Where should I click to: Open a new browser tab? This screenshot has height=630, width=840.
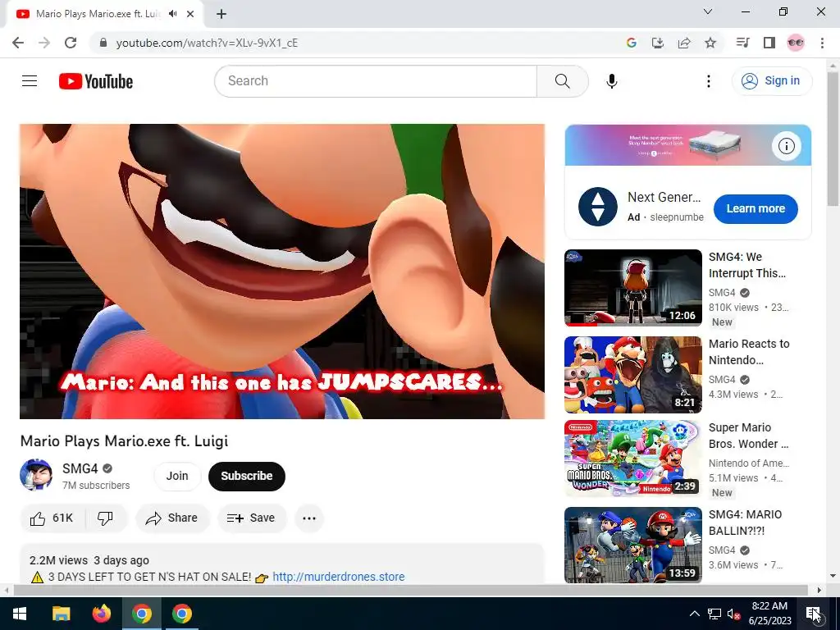[x=221, y=14]
